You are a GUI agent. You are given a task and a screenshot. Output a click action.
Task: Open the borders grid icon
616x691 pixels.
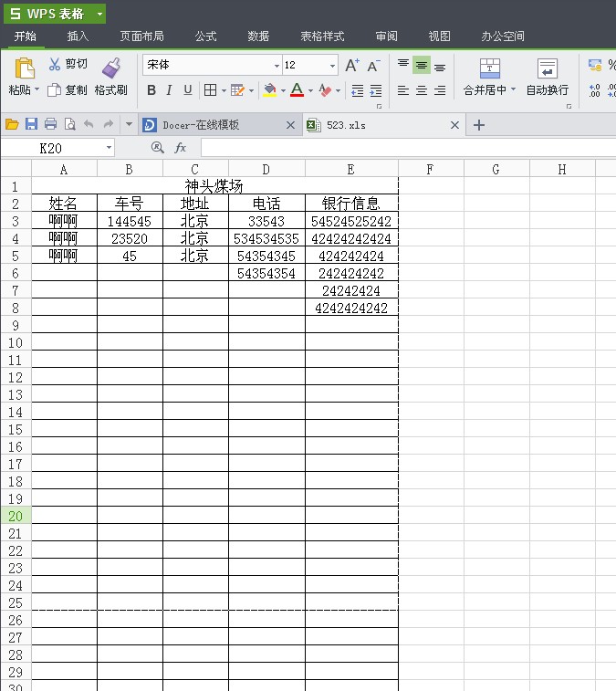point(210,90)
